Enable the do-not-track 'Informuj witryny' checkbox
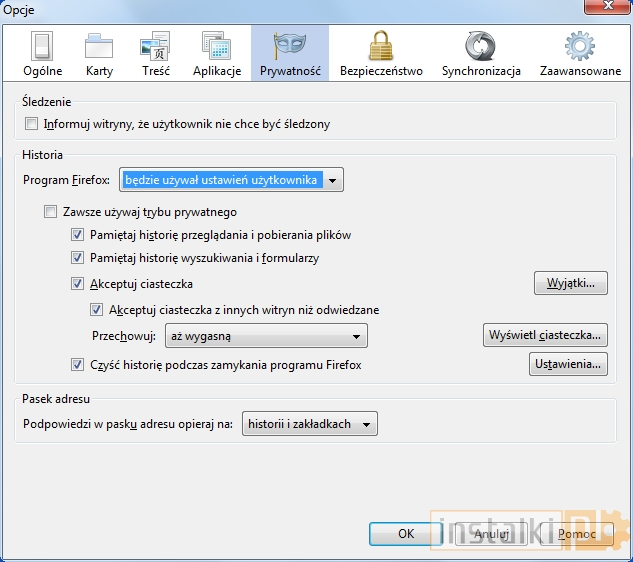The width and height of the screenshot is (633, 562). pyautogui.click(x=32, y=124)
